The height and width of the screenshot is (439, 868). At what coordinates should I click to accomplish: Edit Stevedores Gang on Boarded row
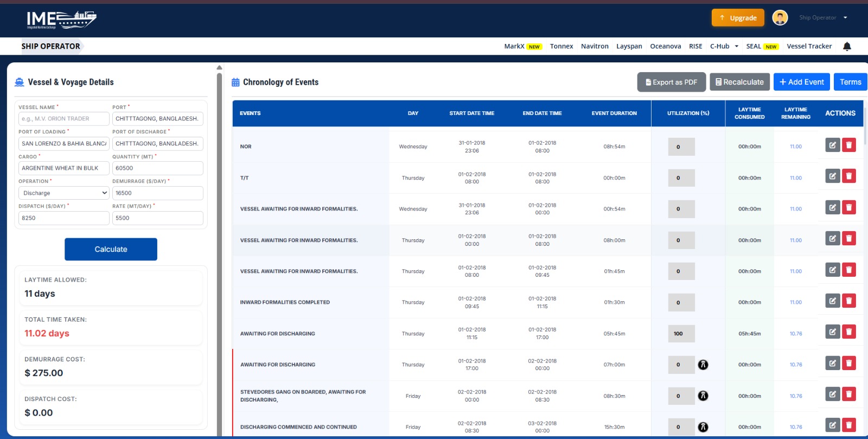click(x=832, y=394)
